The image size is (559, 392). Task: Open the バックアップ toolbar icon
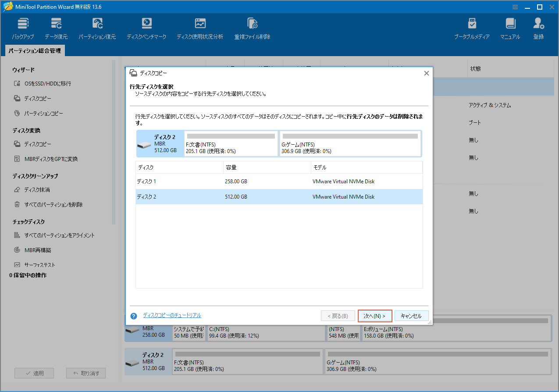23,29
